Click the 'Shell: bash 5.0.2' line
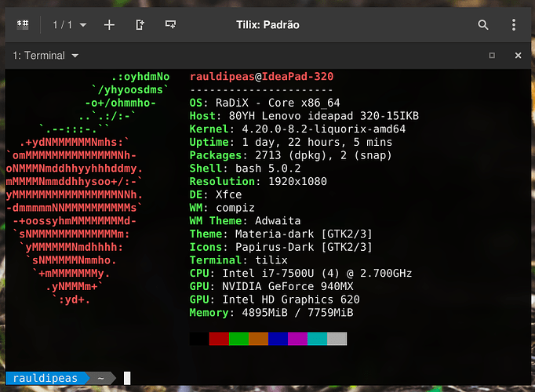 pyautogui.click(x=246, y=169)
